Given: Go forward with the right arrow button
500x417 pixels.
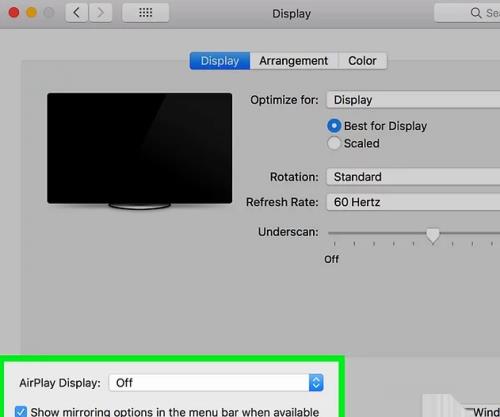Looking at the screenshot, I should pos(100,13).
